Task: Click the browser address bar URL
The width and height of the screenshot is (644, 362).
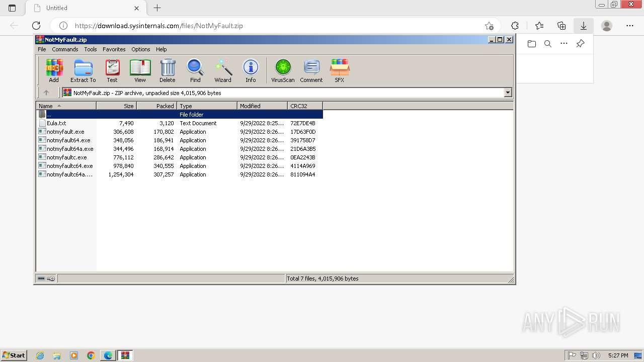Action: 159,26
